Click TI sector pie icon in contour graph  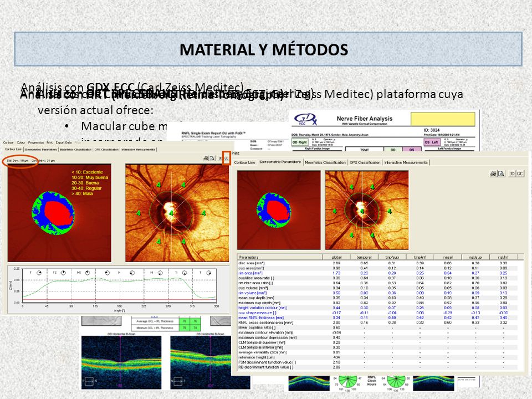[x=185, y=273]
